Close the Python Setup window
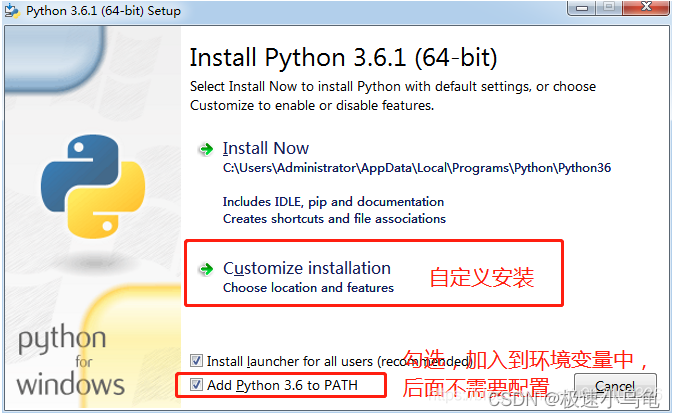The image size is (675, 418). [646, 7]
